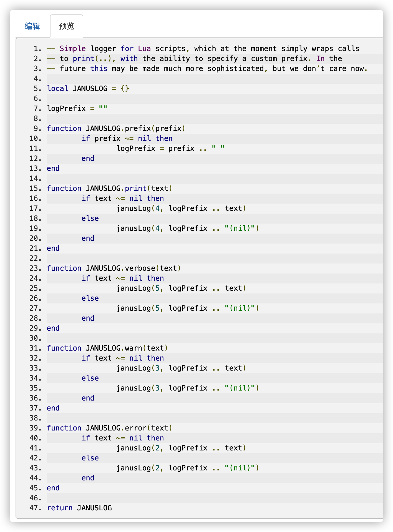393x532 pixels.
Task: Click 'function JANUSLOG.error(text)' line
Action: point(110,428)
